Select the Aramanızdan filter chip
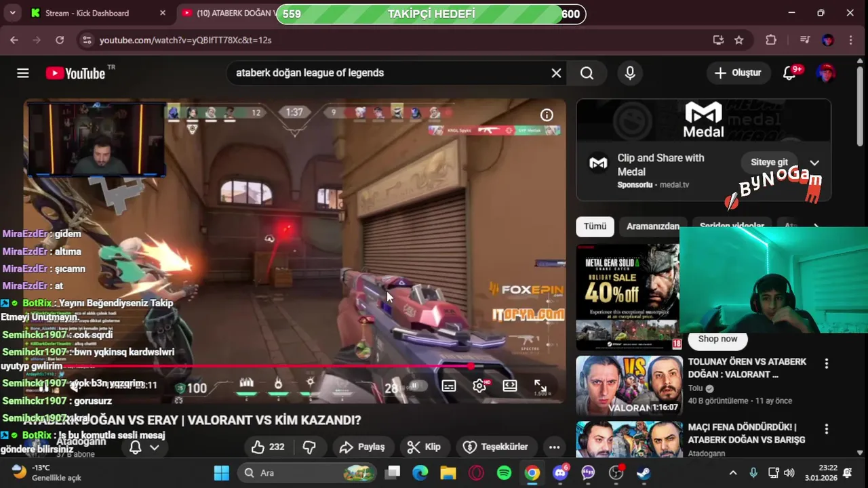This screenshot has height=488, width=868. click(653, 226)
